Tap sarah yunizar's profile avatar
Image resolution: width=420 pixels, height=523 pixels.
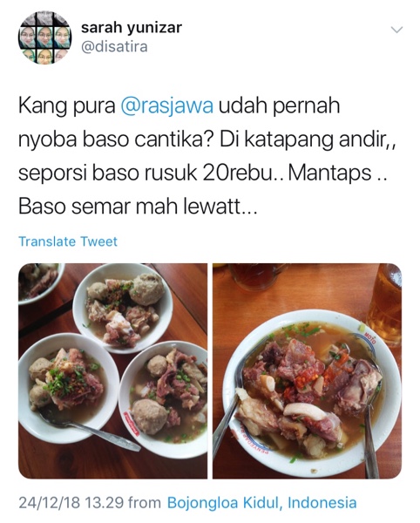pyautogui.click(x=44, y=37)
